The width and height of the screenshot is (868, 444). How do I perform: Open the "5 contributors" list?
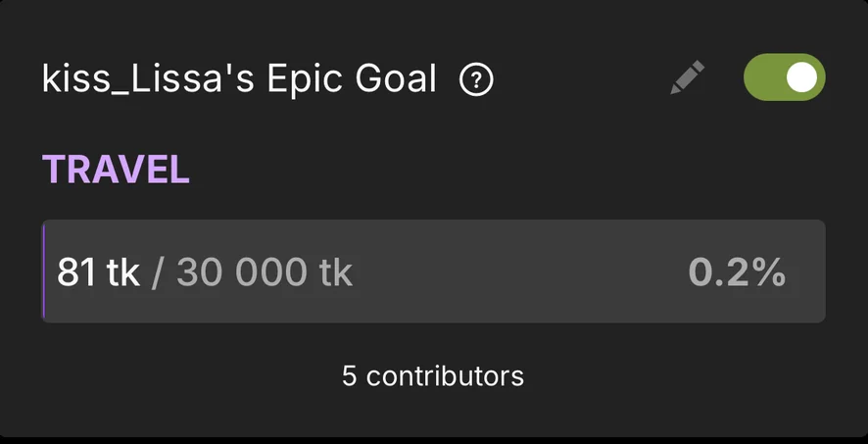pos(433,375)
